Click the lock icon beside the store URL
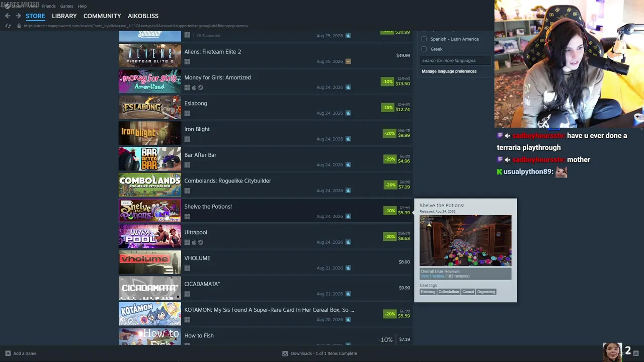644x362 pixels. (19, 26)
